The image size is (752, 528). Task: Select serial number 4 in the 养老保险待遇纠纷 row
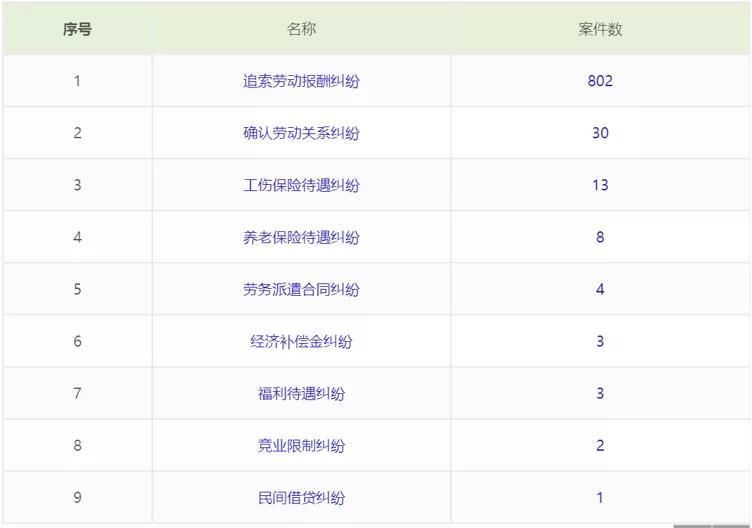[77, 237]
